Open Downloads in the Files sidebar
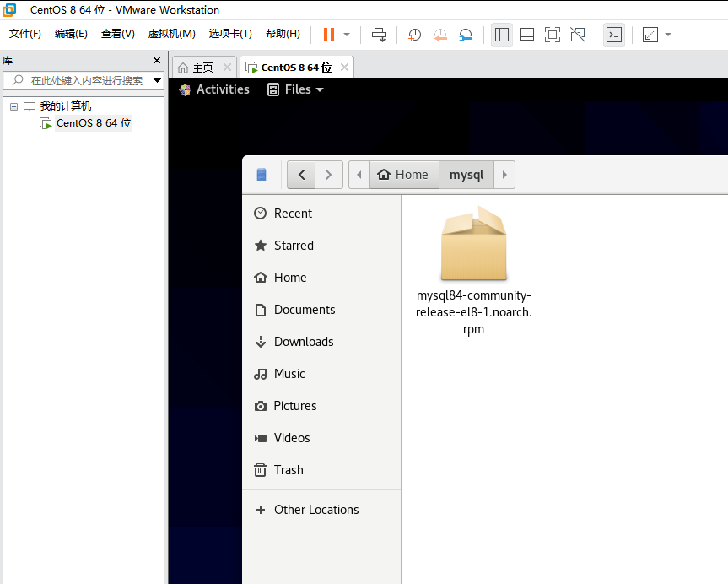Viewport: 728px width, 584px height. (321, 342)
